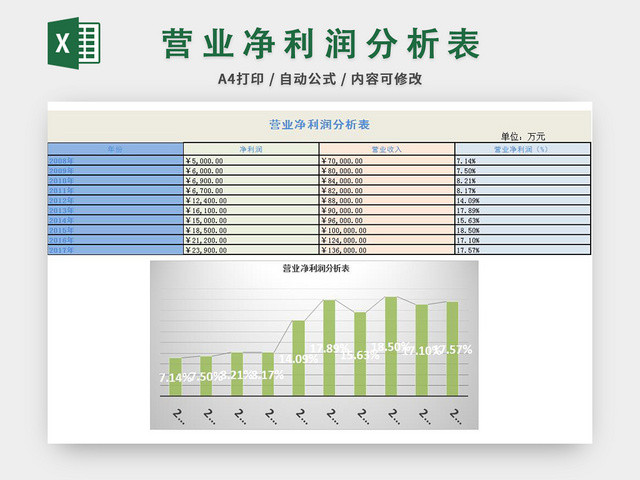The height and width of the screenshot is (480, 640).
Task: Click revenue cell ¥90,000.00
Action: click(x=387, y=210)
